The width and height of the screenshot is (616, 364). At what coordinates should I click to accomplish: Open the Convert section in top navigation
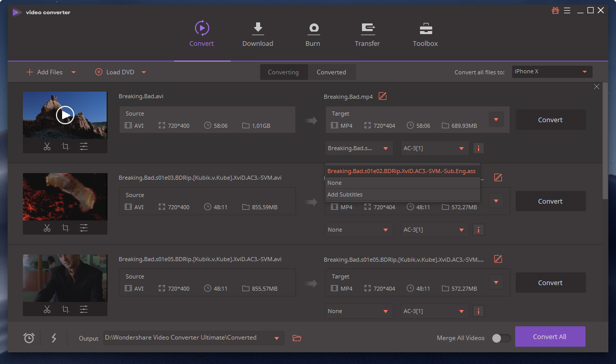tap(202, 34)
